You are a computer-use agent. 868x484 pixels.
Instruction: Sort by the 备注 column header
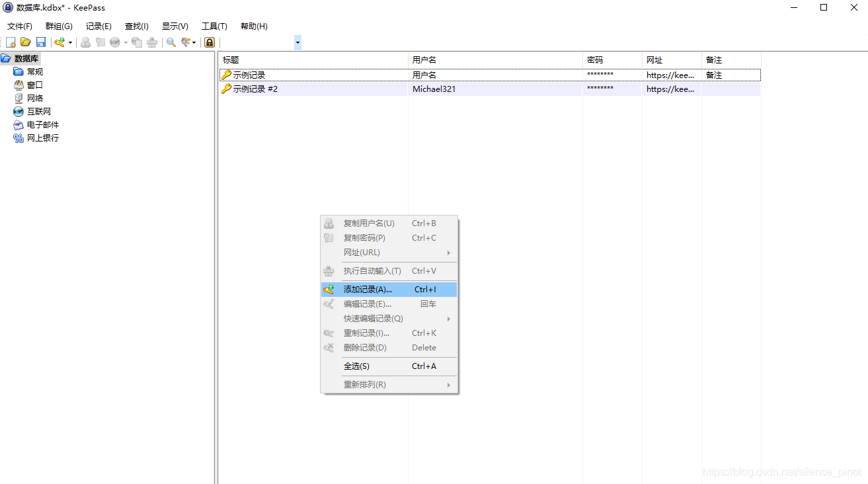(731, 60)
